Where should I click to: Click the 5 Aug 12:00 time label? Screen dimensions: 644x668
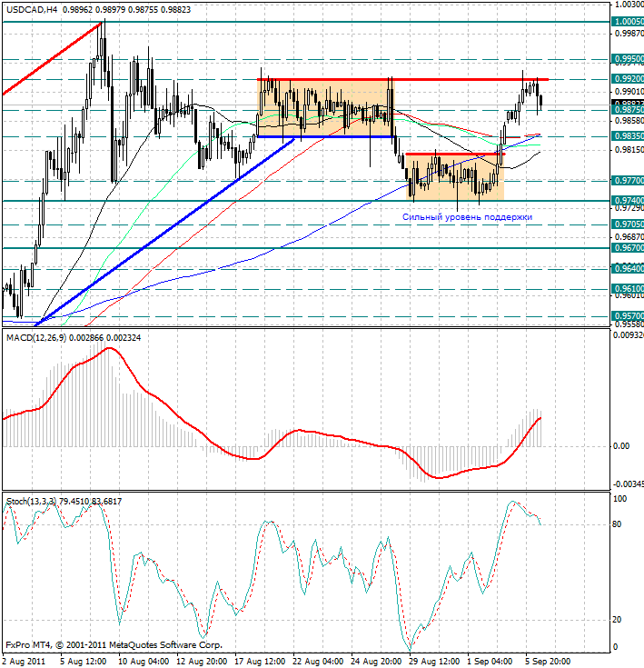84,662
